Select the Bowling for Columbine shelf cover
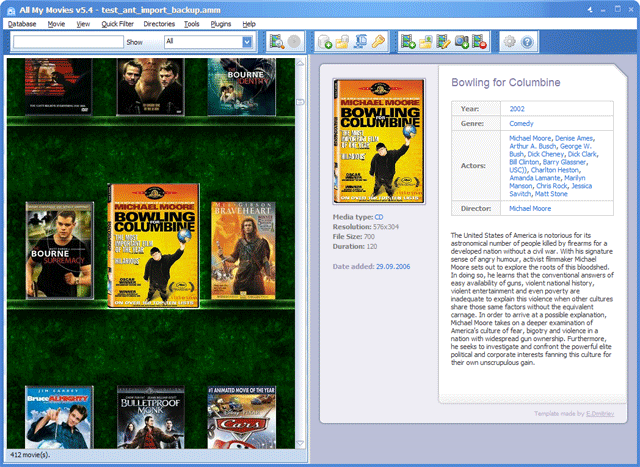The image size is (640, 467). [x=153, y=246]
